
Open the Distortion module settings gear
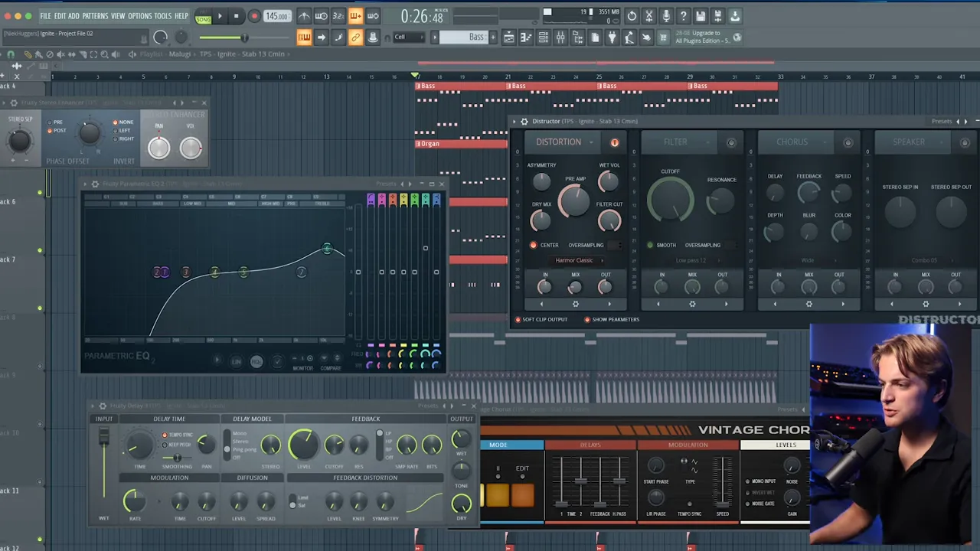tap(575, 305)
